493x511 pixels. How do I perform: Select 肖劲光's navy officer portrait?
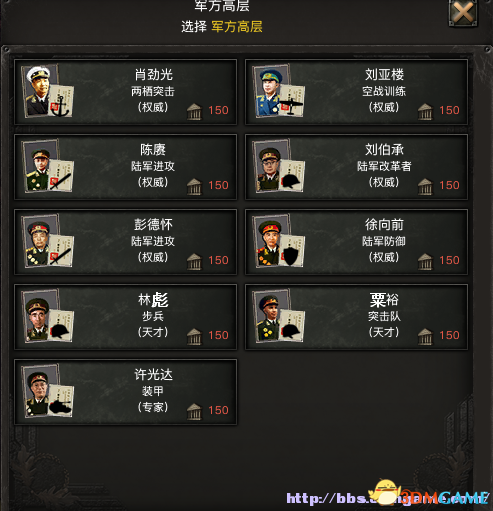click(38, 90)
